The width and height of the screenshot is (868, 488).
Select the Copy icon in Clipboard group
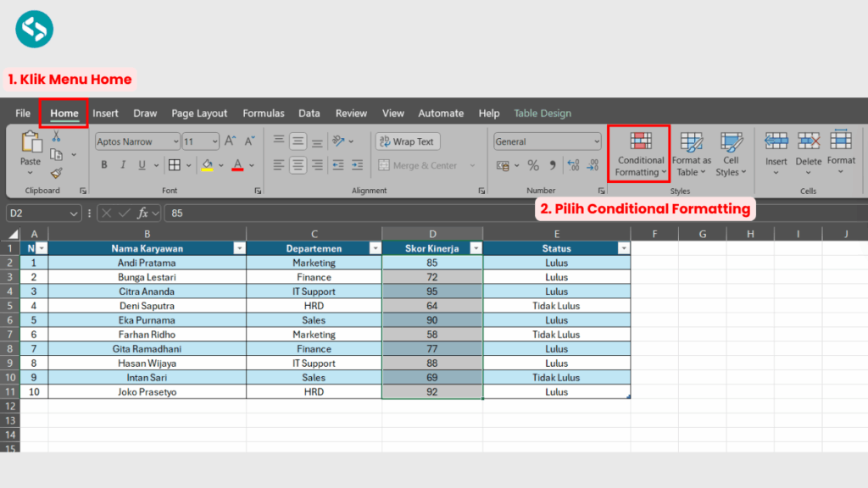point(56,153)
